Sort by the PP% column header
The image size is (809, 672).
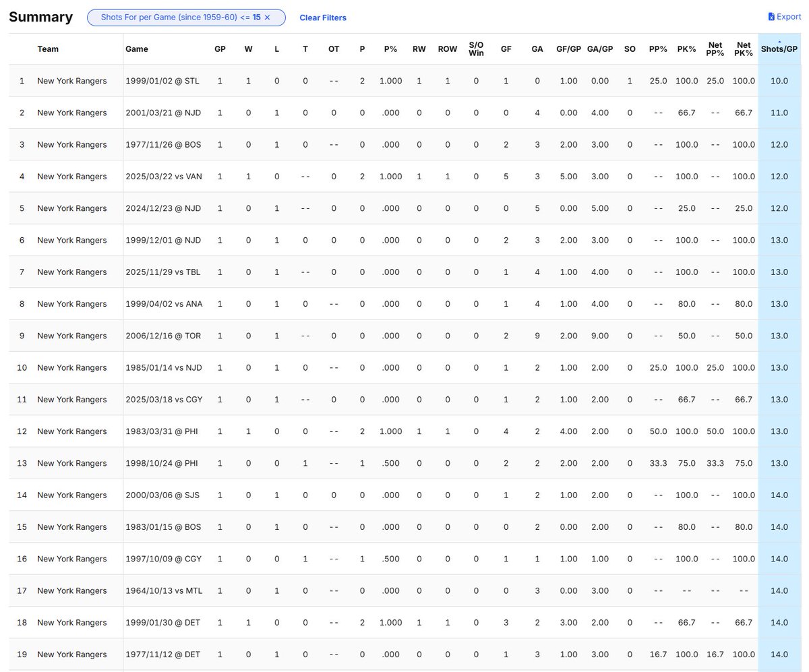(x=658, y=49)
